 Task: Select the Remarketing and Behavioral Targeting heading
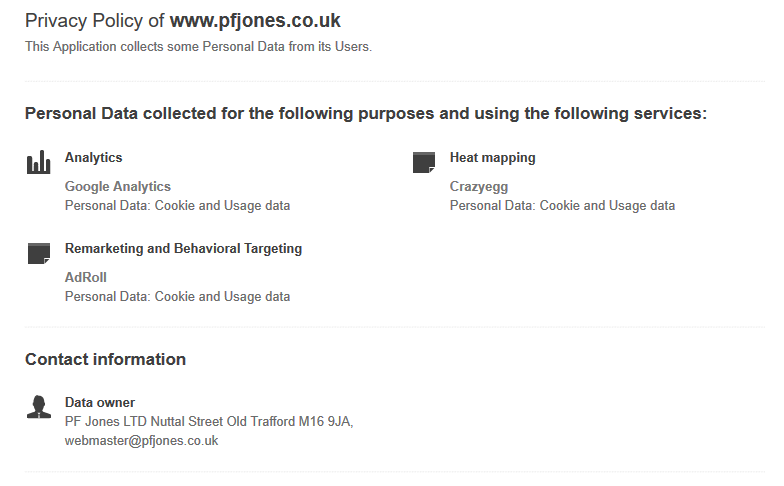[x=184, y=248]
